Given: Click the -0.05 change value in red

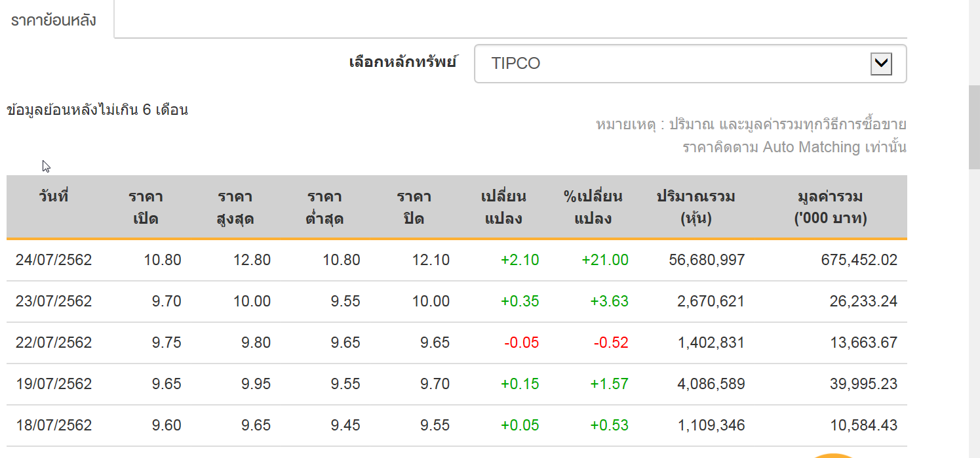Looking at the screenshot, I should (x=522, y=343).
